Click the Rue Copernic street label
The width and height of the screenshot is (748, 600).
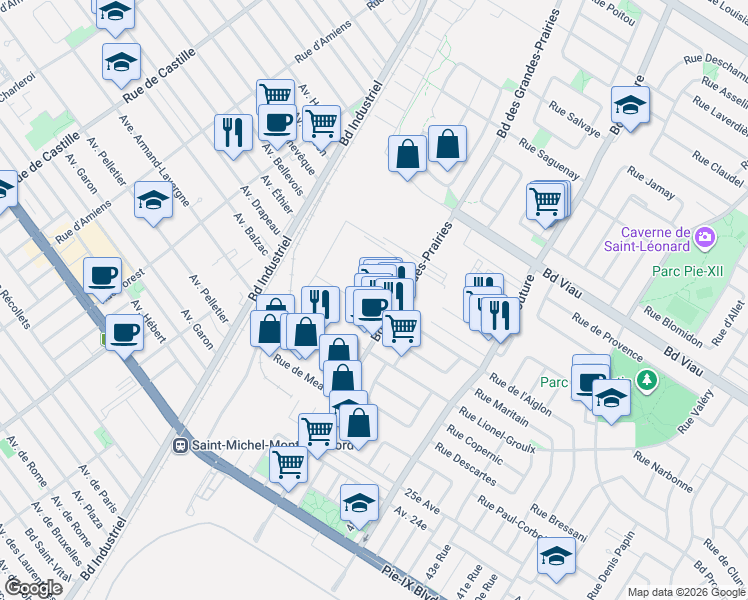point(475,445)
